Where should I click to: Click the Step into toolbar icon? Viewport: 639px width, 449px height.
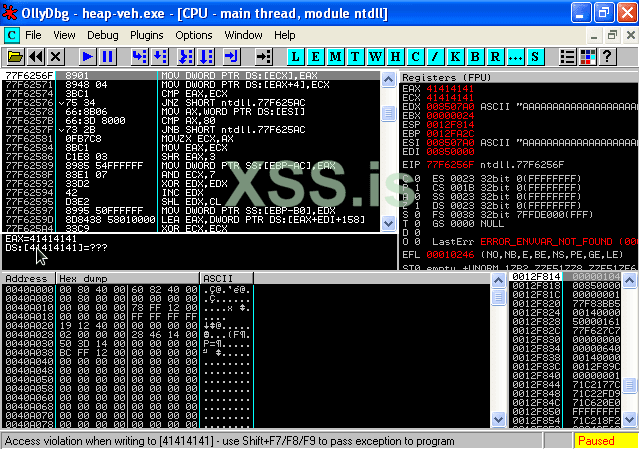[139, 57]
